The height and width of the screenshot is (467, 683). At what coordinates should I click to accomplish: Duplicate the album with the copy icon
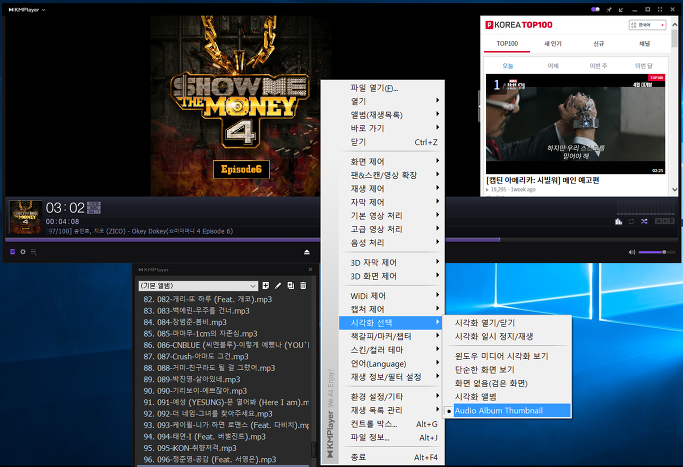[x=291, y=285]
